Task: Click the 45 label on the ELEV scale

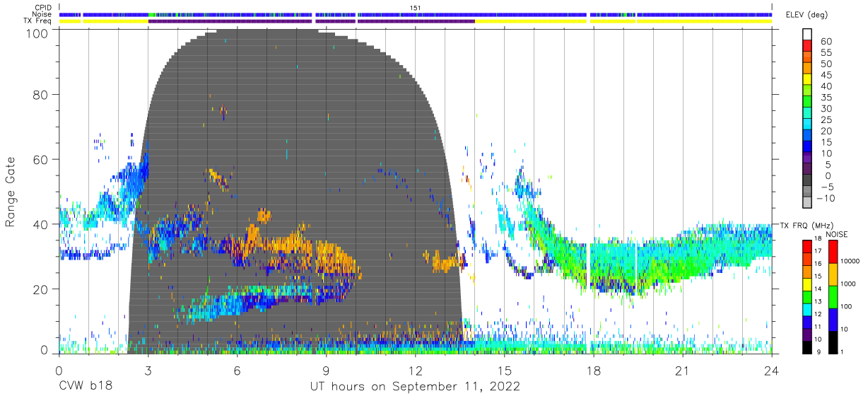Action: click(826, 75)
